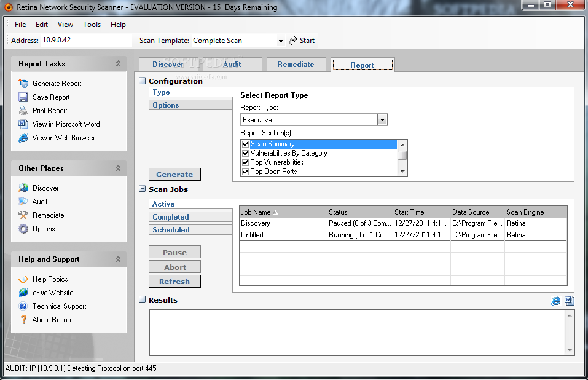This screenshot has width=588, height=380.
Task: Click the Technical Support question icon
Action: tap(23, 306)
